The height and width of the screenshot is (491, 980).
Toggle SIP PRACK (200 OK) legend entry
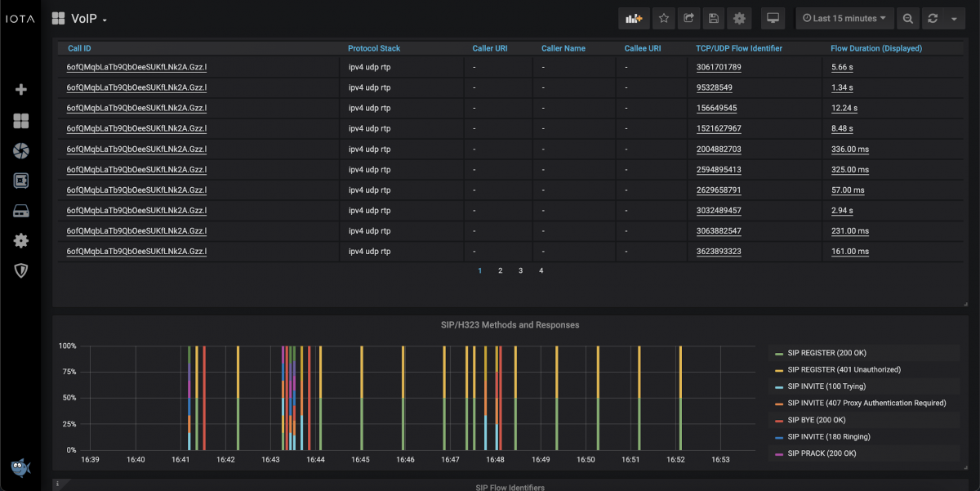point(822,453)
